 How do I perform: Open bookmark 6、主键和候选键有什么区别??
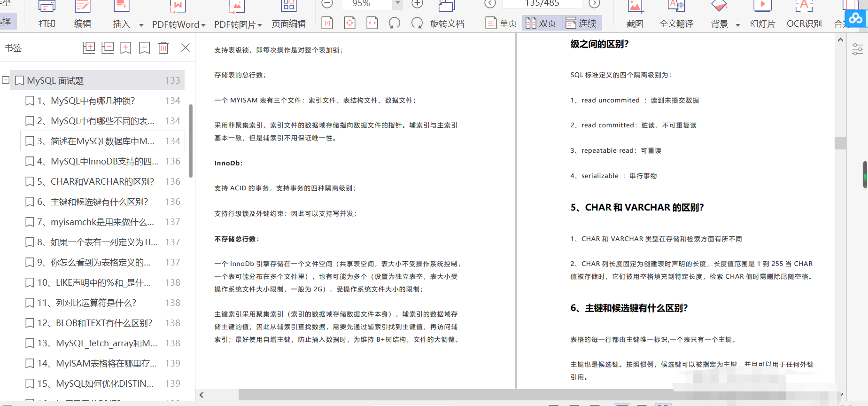[102, 202]
